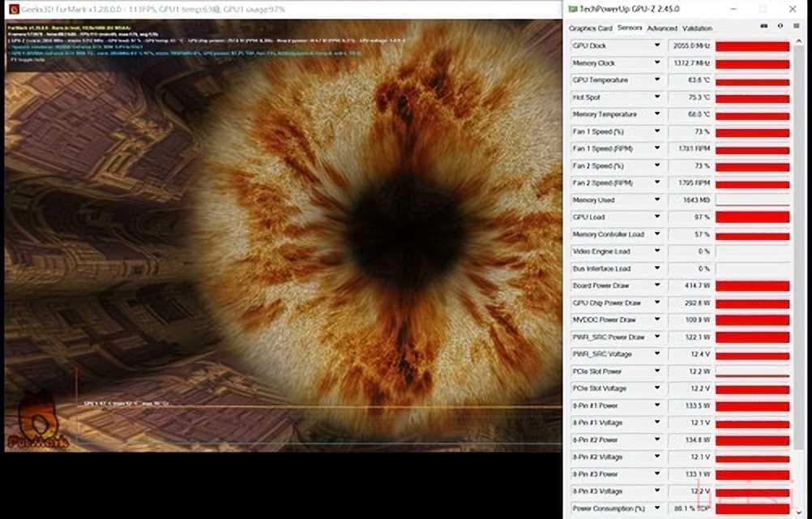Open the Board Power Draw dropdown
This screenshot has width=812, height=519.
coord(657,285)
